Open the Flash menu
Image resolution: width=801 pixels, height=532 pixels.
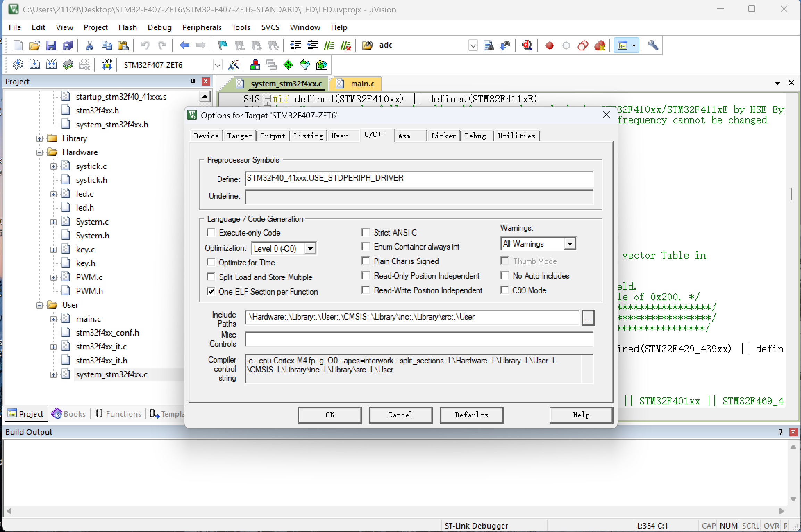(127, 27)
